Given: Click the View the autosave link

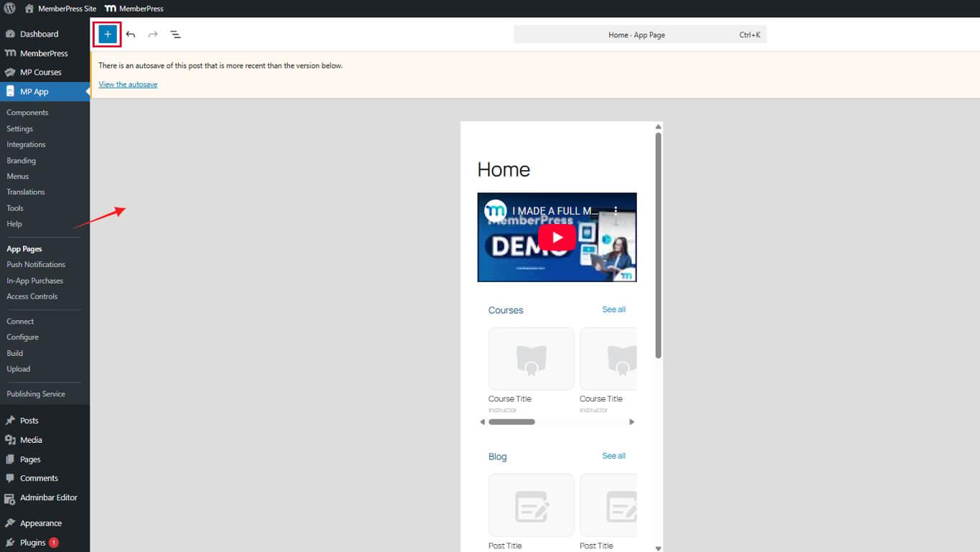Looking at the screenshot, I should point(128,84).
